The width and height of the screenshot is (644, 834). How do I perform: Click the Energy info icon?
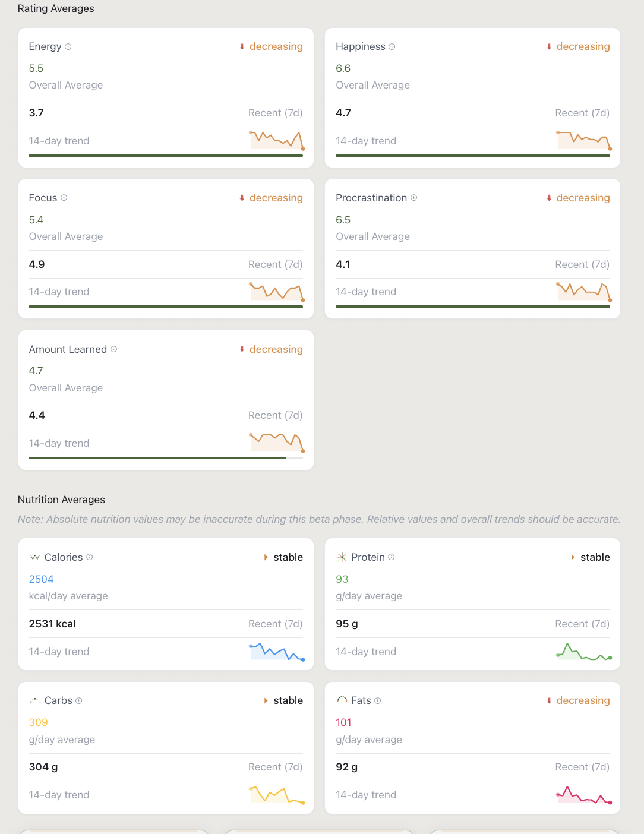tap(68, 46)
